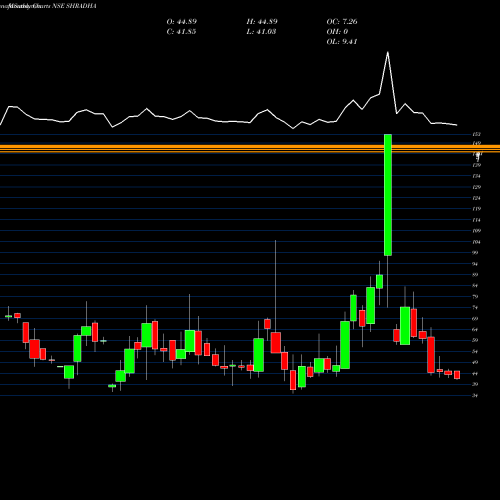The width and height of the screenshot is (500, 500).
Task: Click the 74 price axis label
Action: pos(475,308)
